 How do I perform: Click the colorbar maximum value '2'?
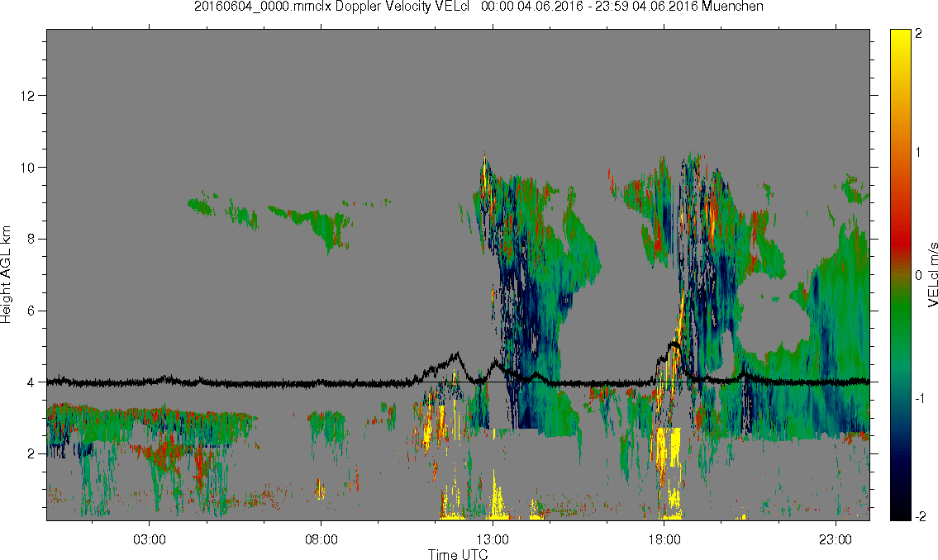point(919,34)
